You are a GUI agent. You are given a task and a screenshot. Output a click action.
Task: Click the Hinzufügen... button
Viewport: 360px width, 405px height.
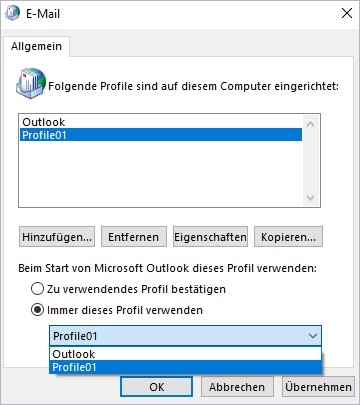pos(57,237)
